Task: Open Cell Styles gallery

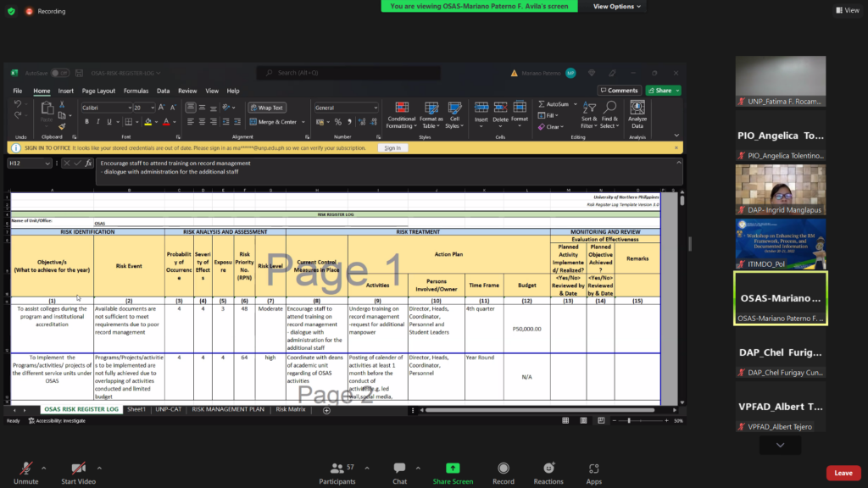Action: (454, 115)
